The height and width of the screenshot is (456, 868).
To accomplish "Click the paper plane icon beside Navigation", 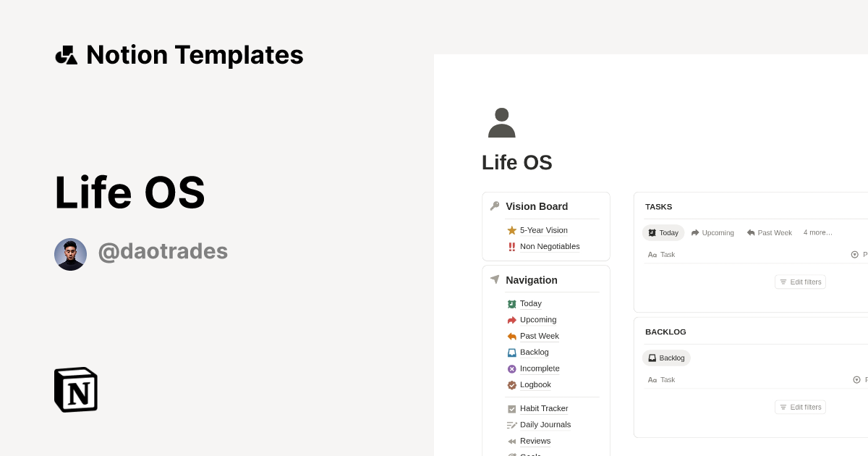I will pyautogui.click(x=494, y=279).
